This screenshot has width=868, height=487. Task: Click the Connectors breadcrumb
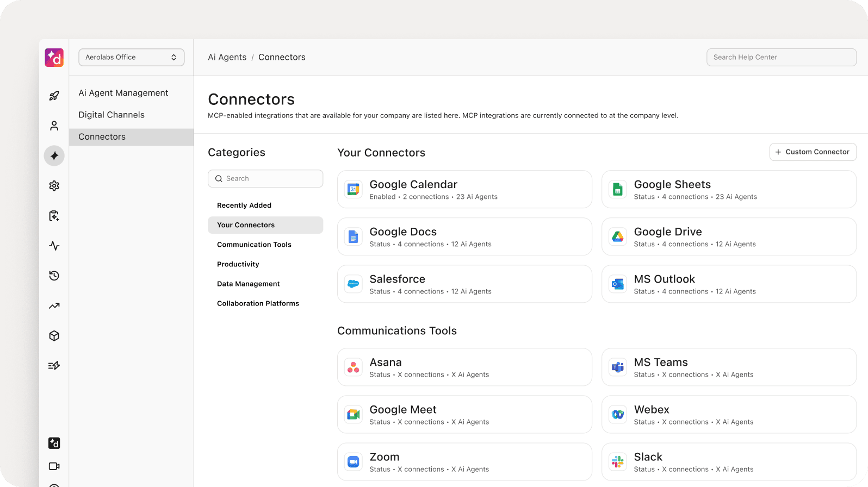(x=282, y=57)
